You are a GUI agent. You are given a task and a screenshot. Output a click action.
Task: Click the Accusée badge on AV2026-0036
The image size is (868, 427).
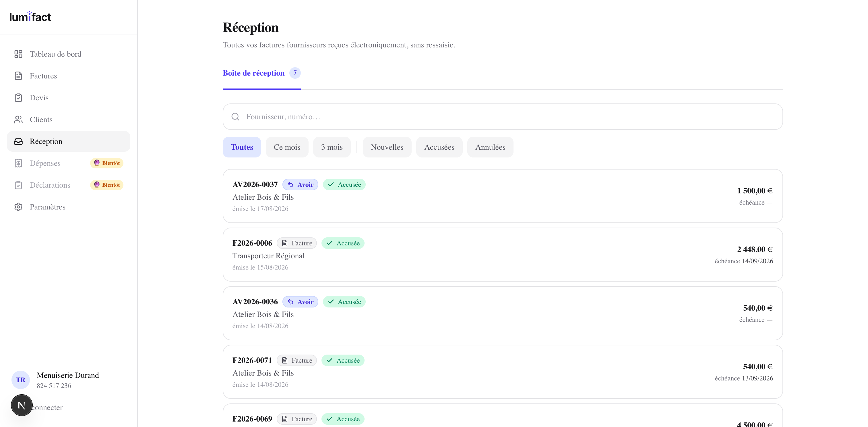(344, 302)
